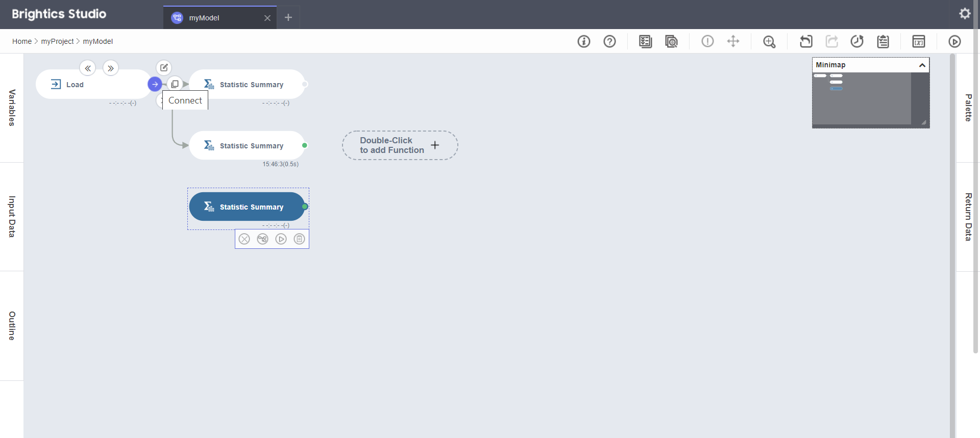Screen dimensions: 980x438
Task: Open the variables [x] window icon
Action: click(919, 41)
